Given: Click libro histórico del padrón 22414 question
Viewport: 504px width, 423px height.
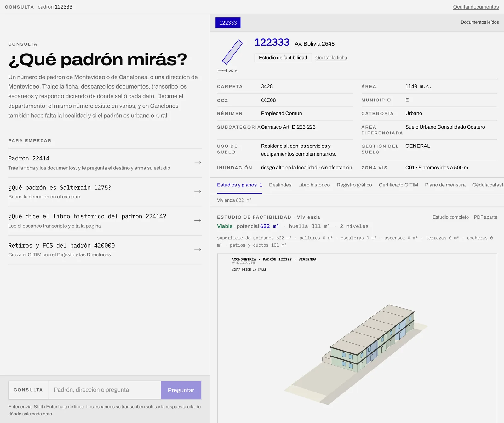Looking at the screenshot, I should (87, 216).
